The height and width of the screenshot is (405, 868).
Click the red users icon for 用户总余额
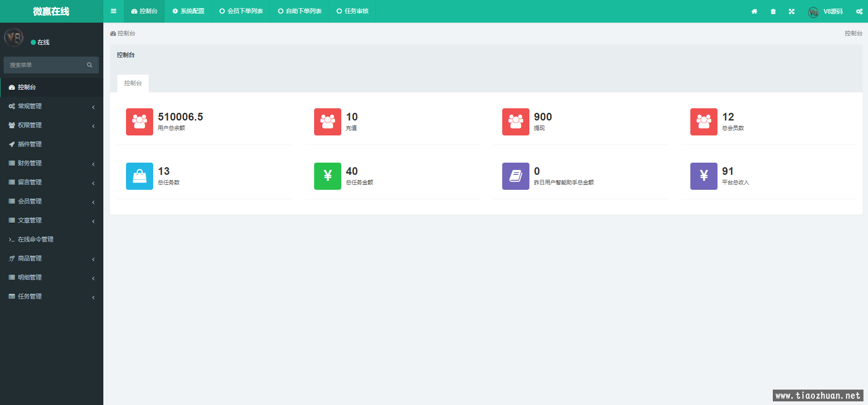point(140,122)
